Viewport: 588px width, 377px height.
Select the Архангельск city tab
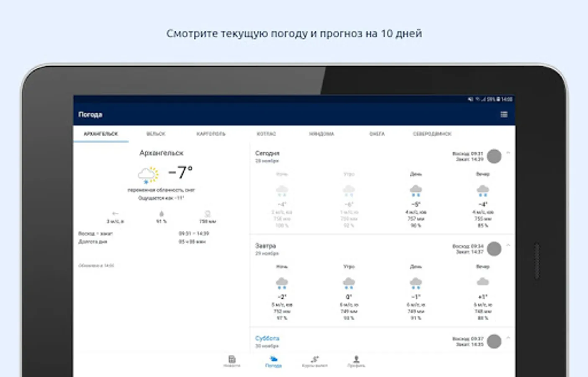[101, 134]
